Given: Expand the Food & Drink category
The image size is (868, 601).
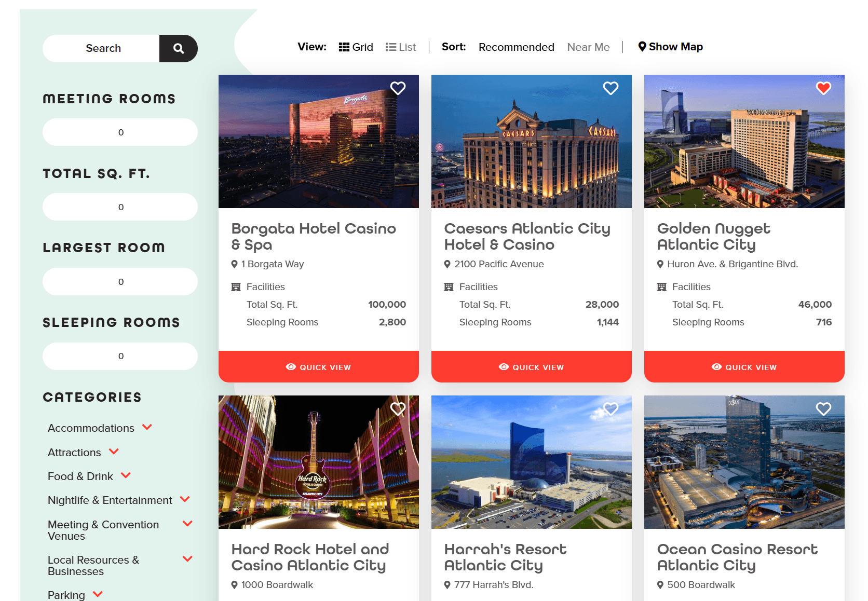Looking at the screenshot, I should (125, 475).
